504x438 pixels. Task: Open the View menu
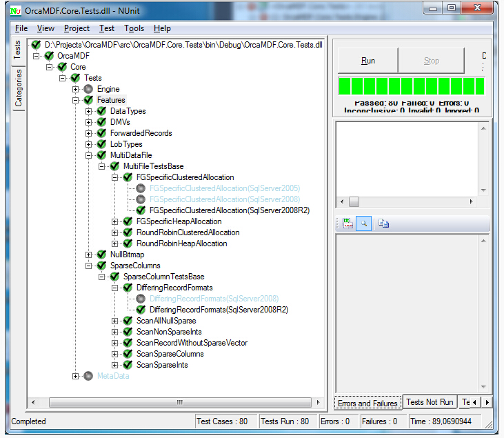click(46, 28)
